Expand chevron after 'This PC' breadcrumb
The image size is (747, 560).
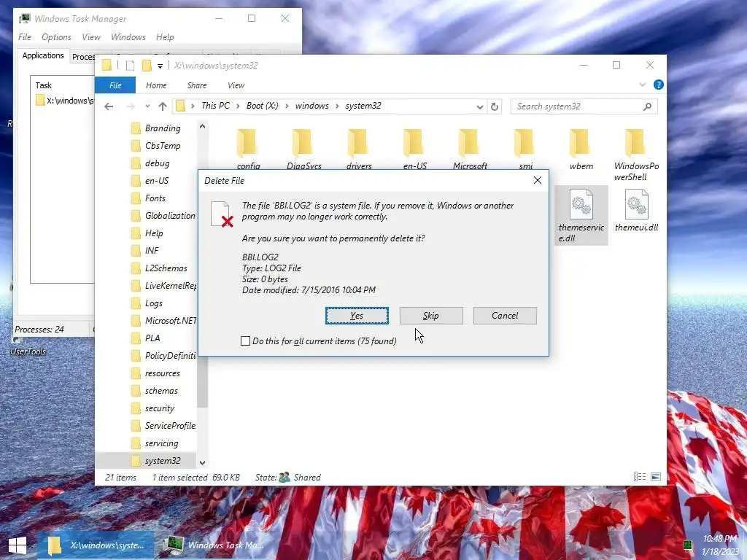(239, 106)
